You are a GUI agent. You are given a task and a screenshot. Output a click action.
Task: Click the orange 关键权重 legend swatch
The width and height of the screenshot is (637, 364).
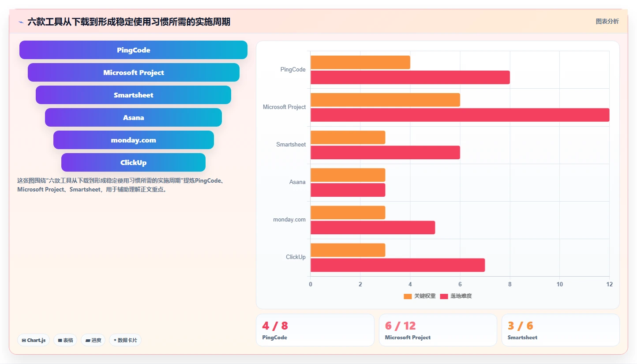(408, 296)
